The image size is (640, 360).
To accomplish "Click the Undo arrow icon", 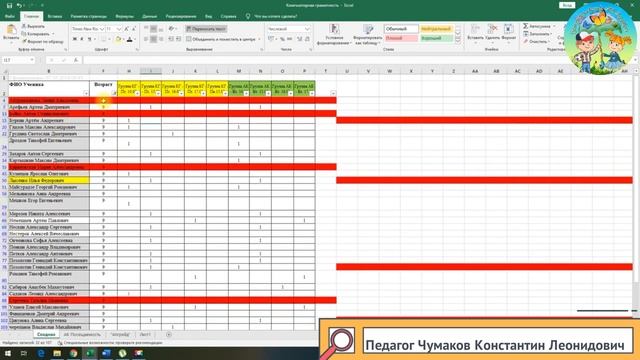I will pos(19,5).
